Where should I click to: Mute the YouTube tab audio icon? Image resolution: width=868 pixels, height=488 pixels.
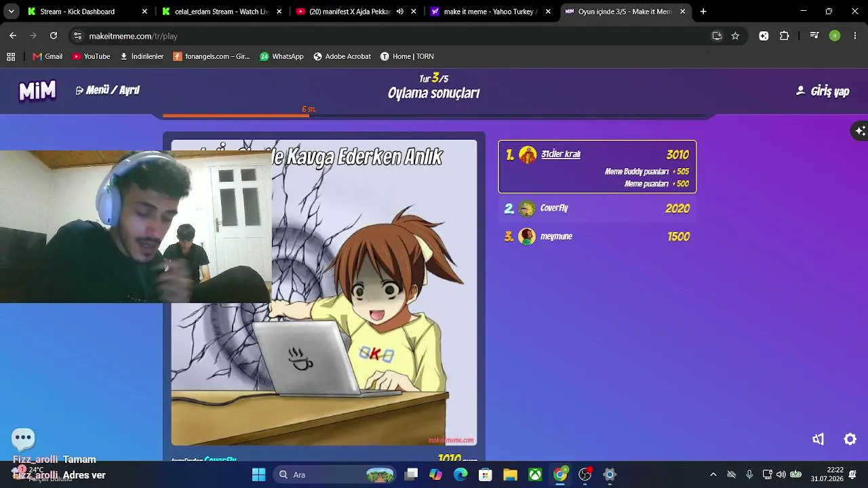(400, 12)
